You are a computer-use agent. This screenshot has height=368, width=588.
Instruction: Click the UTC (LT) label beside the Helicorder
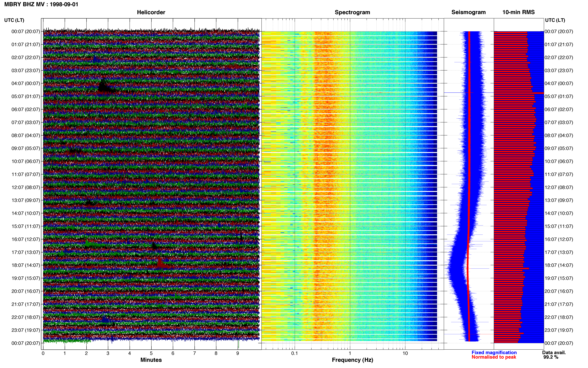tap(14, 20)
